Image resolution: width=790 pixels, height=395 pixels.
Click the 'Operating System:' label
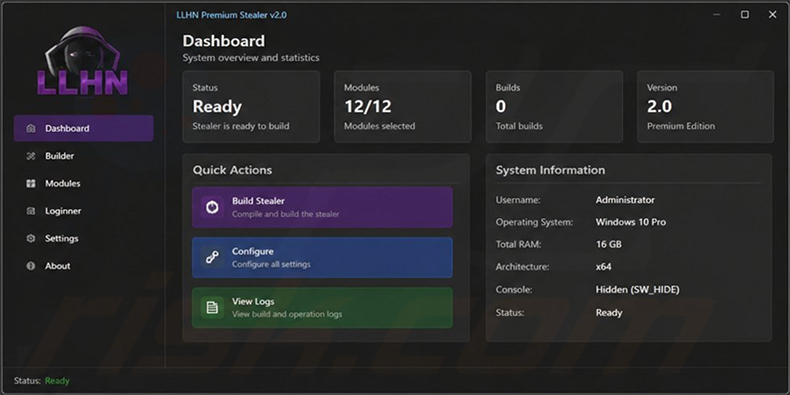pos(534,222)
